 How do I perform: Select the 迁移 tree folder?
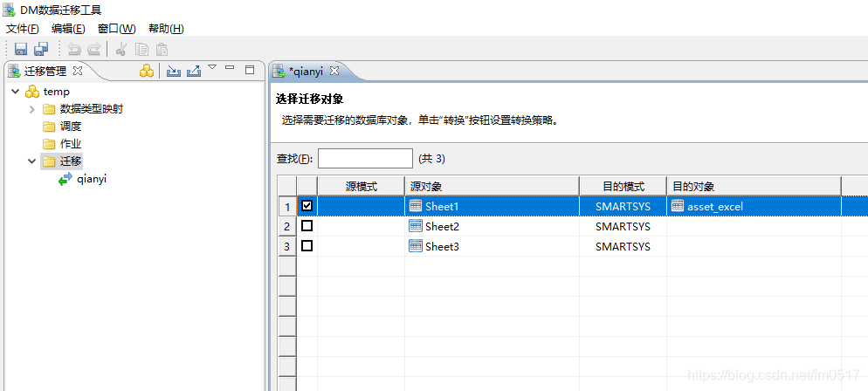tap(71, 161)
